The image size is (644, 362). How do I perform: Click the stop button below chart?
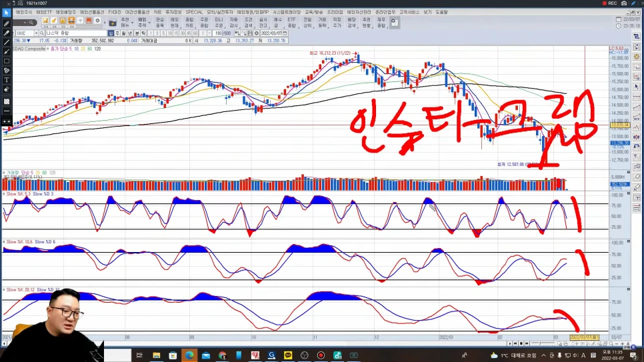[521, 343]
